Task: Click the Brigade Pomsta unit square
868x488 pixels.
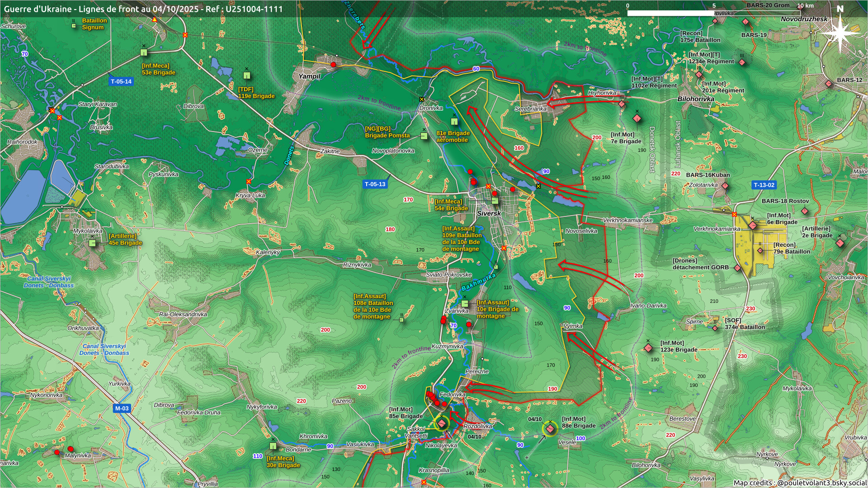Action: pyautogui.click(x=424, y=136)
